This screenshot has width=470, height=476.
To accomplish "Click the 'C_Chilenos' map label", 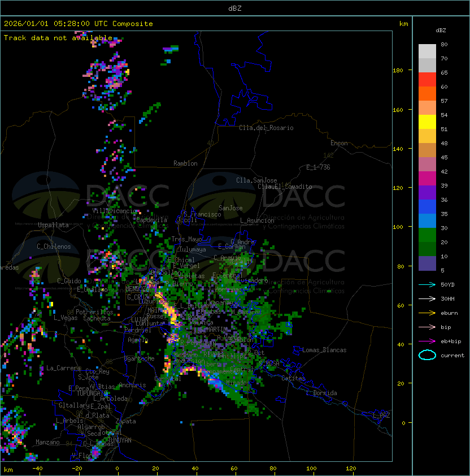I will tap(54, 246).
